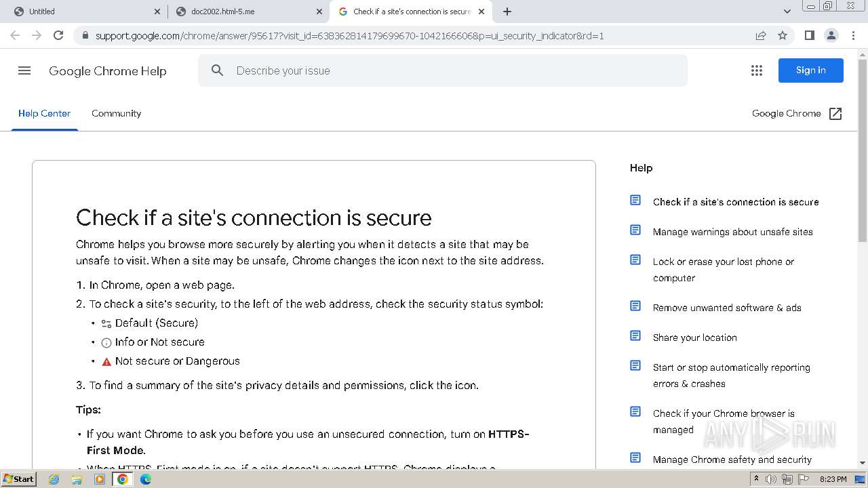Click article icon beside Remove unwanted software

[x=635, y=306]
